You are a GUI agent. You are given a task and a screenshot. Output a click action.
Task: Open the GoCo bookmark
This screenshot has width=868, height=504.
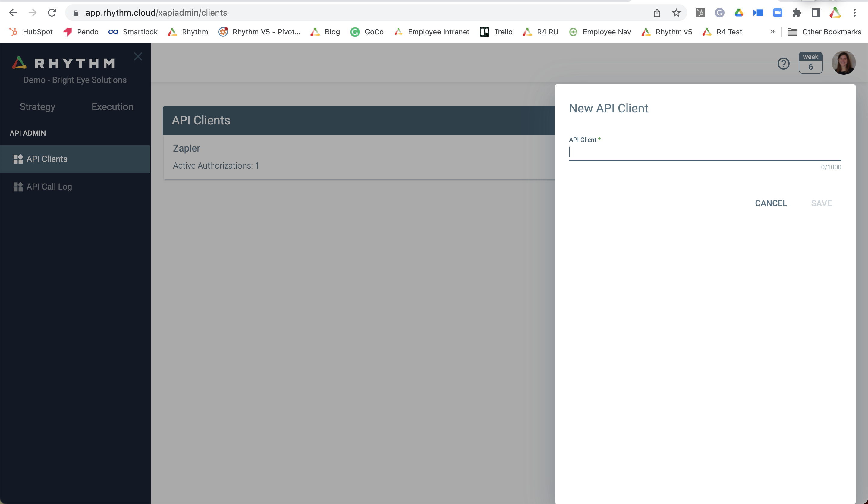367,32
